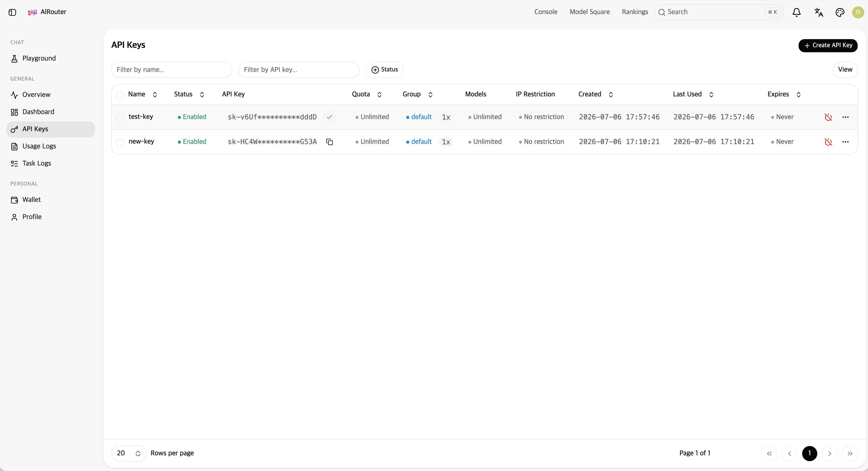The image size is (868, 471).
Task: Go to Console in top navigation
Action: (x=546, y=12)
